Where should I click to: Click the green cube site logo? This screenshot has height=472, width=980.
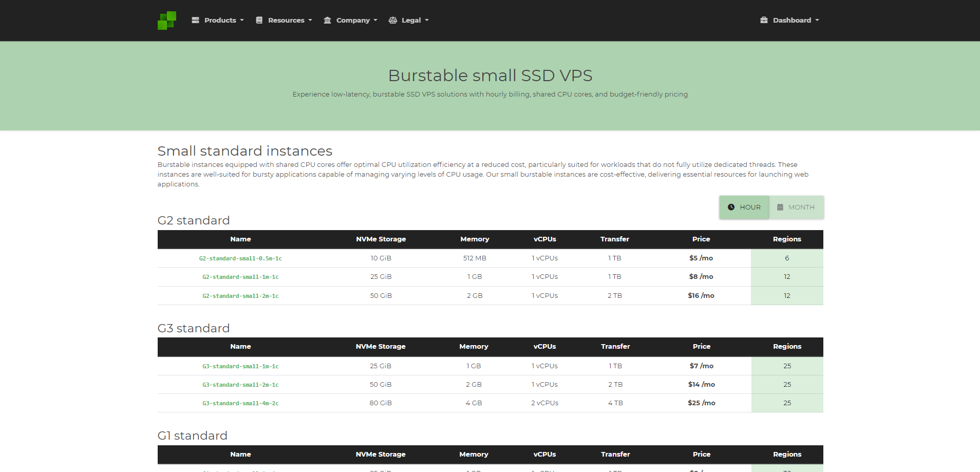167,21
